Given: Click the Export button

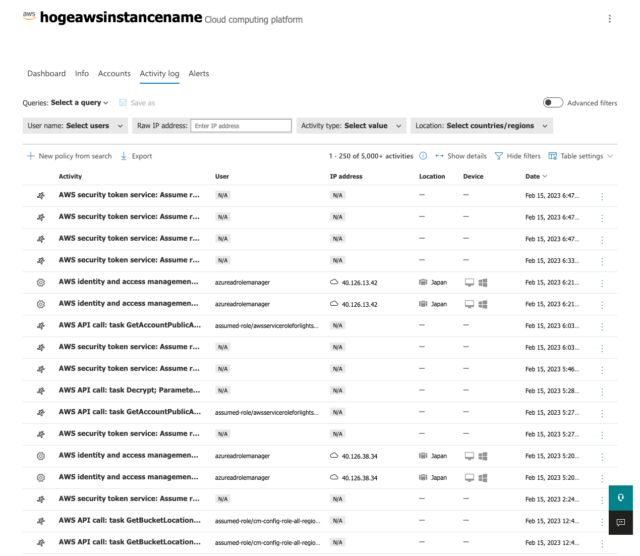Looking at the screenshot, I should pyautogui.click(x=136, y=156).
